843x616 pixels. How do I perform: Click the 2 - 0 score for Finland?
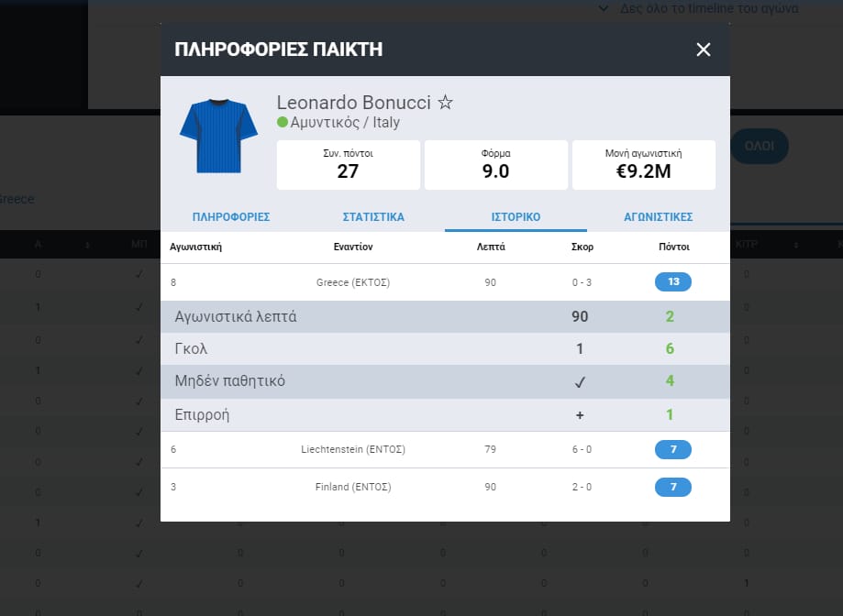[x=582, y=487]
